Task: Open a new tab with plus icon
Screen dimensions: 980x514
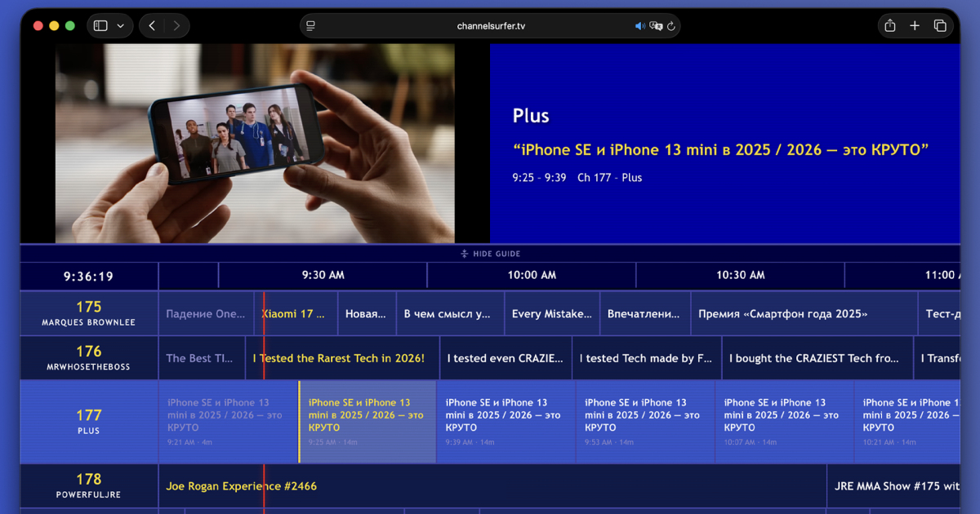Action: 915,26
